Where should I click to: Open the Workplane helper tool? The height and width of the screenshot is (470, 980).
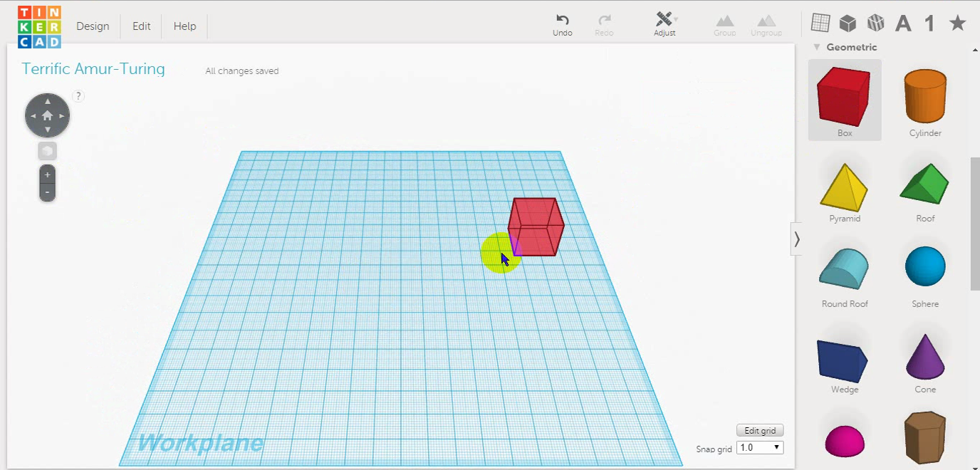tap(820, 22)
